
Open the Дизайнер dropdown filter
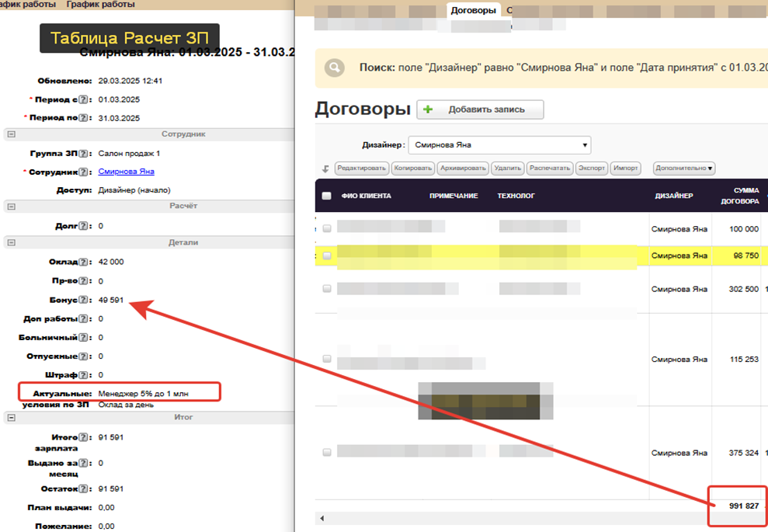499,145
